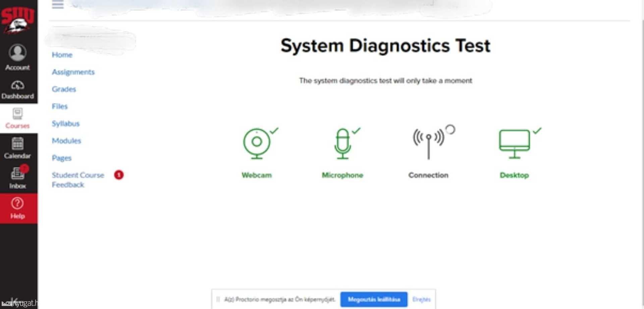Click the drag handle on the sharing bar
The height and width of the screenshot is (309, 644).
[x=218, y=299]
